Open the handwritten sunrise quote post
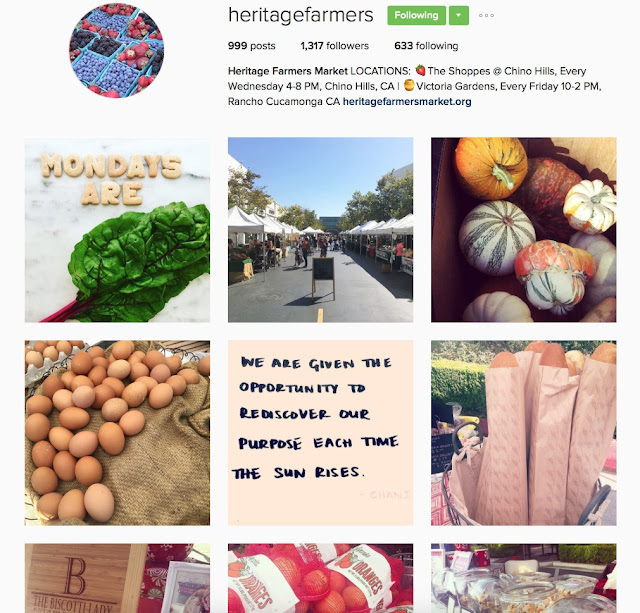The width and height of the screenshot is (640, 613). click(320, 433)
